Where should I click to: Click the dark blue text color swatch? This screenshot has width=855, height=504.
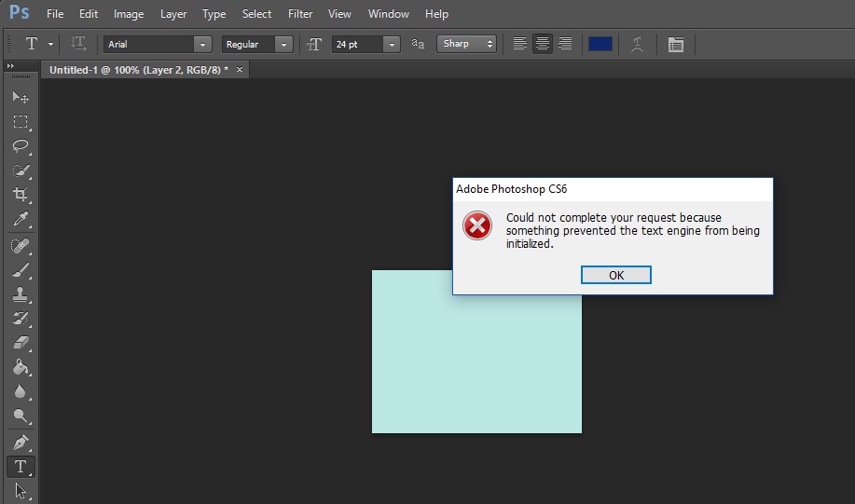pos(600,44)
